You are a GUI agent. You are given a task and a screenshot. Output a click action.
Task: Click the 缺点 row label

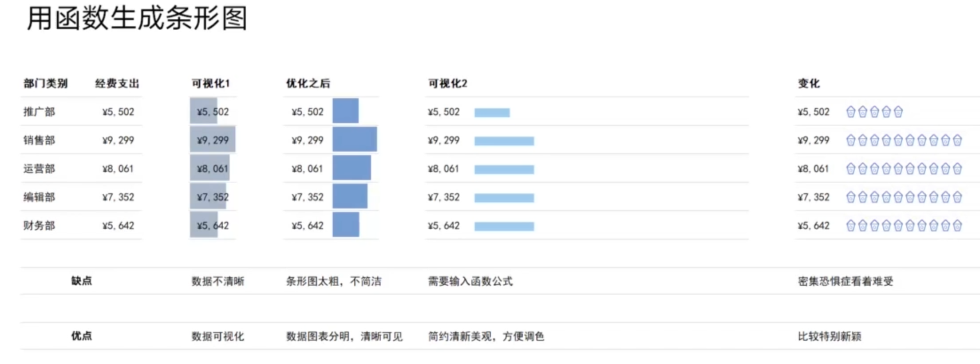point(82,280)
